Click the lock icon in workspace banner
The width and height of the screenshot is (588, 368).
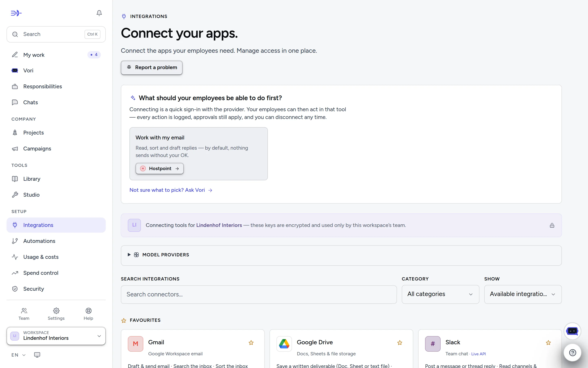552,225
